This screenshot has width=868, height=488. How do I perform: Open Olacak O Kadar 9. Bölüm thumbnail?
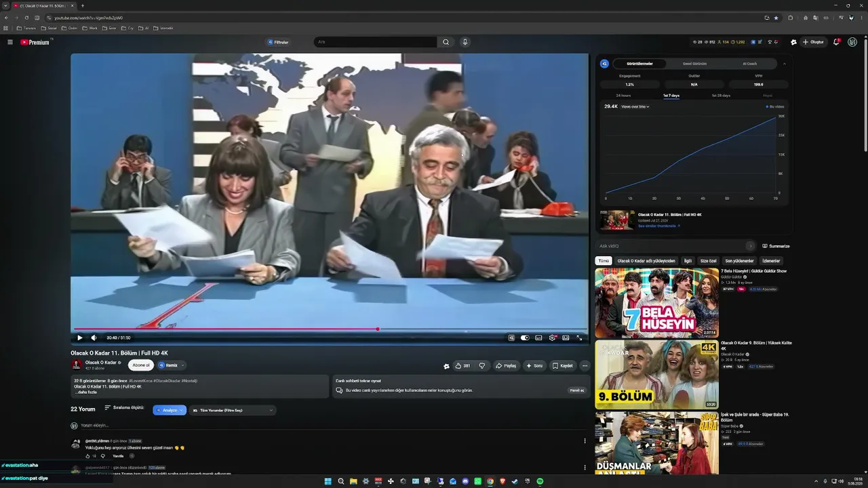(x=656, y=374)
